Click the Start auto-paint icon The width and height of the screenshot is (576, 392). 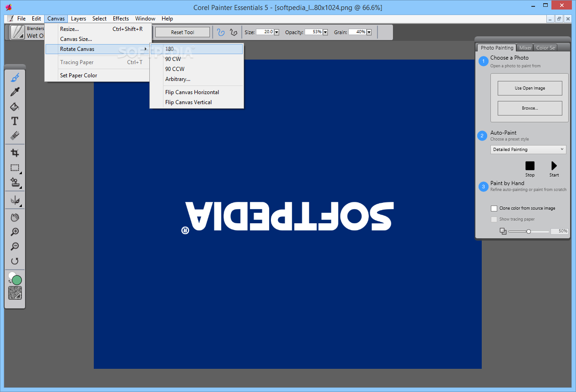coord(554,166)
